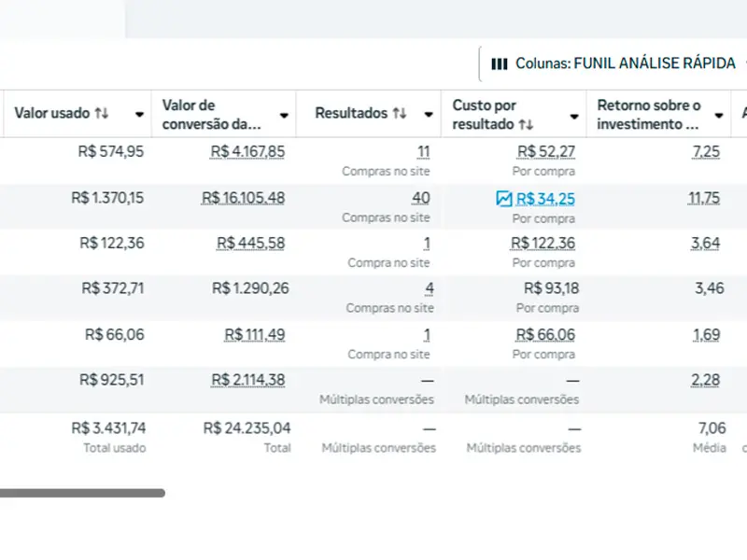Screen dimensions: 747x560
Task: Click the R$4.167,85 conversion value link
Action: point(247,151)
